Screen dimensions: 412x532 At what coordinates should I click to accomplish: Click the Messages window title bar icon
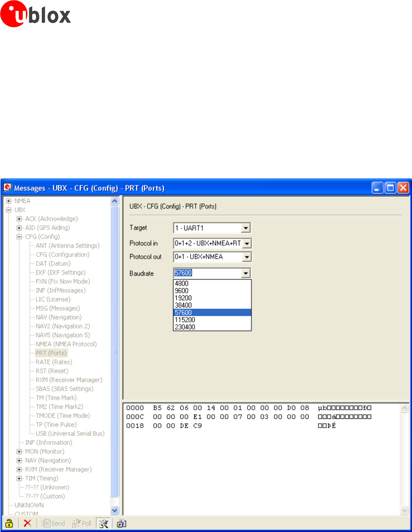[8, 188]
